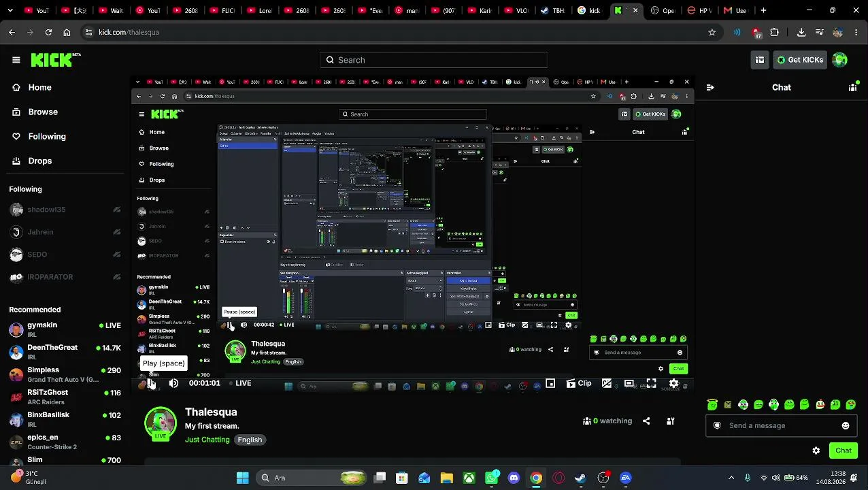Open Thalesqua's channel avatar
The width and height of the screenshot is (868, 490).
pyautogui.click(x=161, y=423)
